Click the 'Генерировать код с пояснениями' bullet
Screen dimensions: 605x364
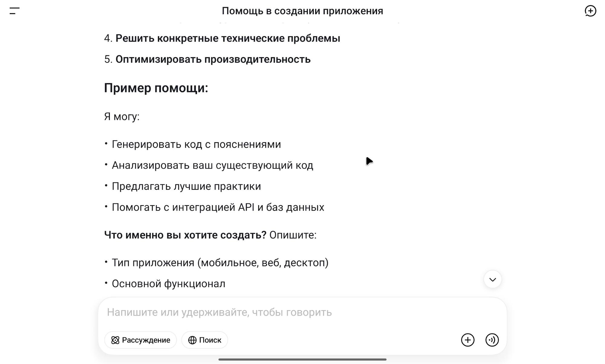coord(196,144)
